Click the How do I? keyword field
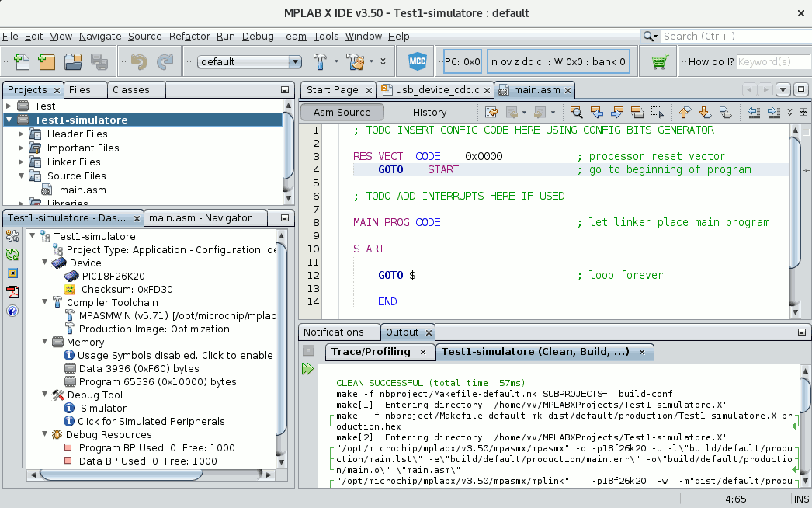The image size is (812, 508). coord(772,61)
